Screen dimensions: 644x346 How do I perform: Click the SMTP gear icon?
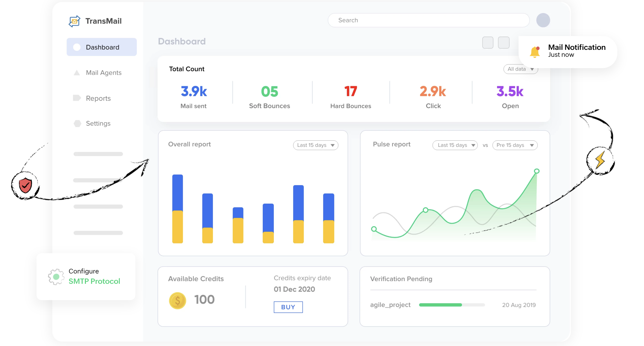tap(56, 277)
